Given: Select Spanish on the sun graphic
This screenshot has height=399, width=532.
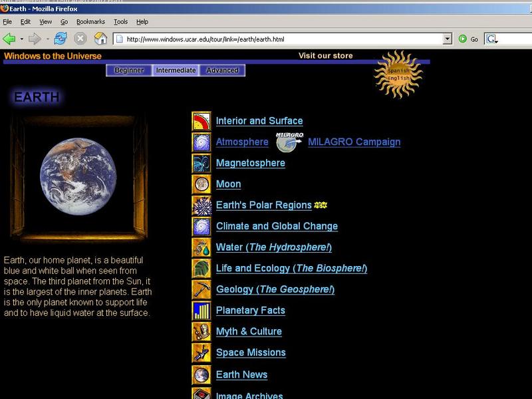Looking at the screenshot, I should click(x=398, y=70).
